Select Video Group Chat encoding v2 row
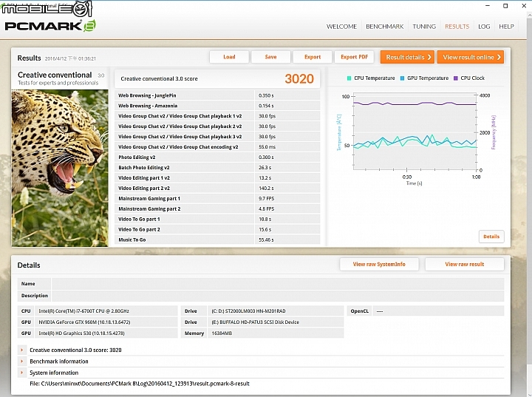Image resolution: width=532 pixels, height=397 pixels. [x=217, y=146]
